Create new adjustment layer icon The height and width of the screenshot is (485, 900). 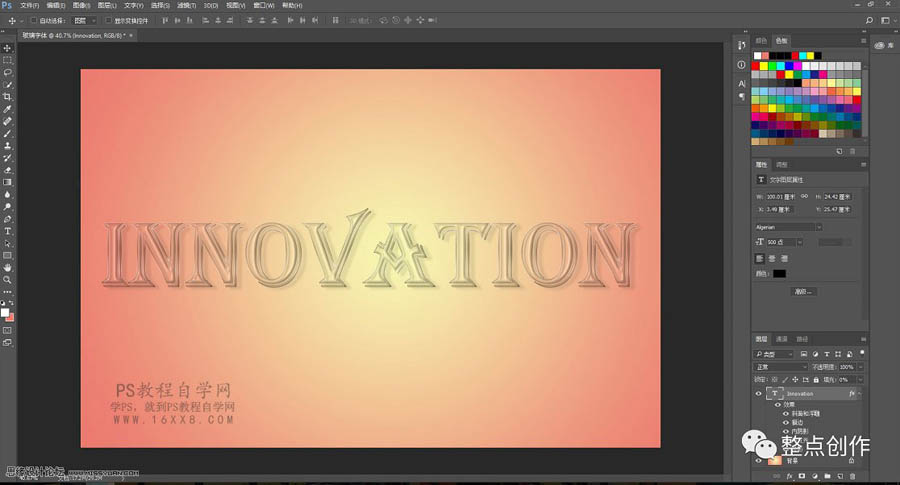814,476
